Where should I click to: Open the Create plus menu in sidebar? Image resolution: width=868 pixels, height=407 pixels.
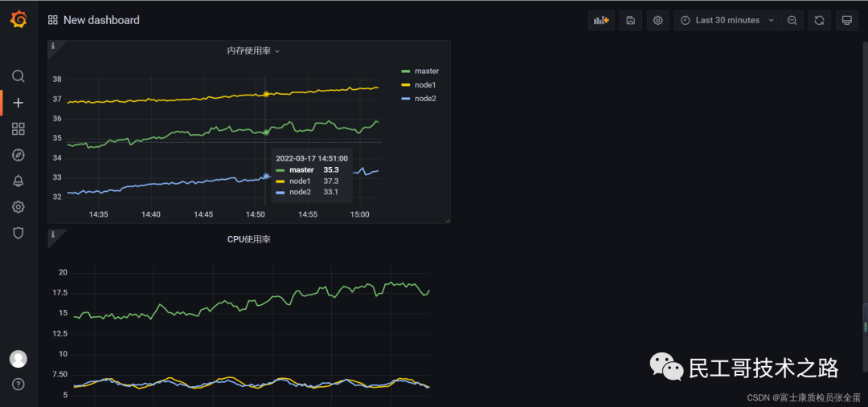[x=18, y=102]
